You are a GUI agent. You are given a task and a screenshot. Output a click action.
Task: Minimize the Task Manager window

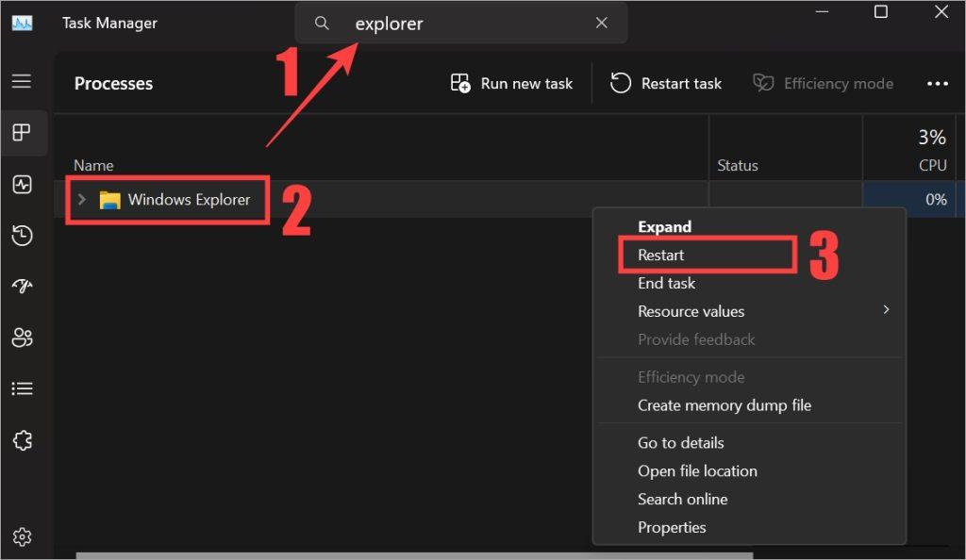point(822,11)
